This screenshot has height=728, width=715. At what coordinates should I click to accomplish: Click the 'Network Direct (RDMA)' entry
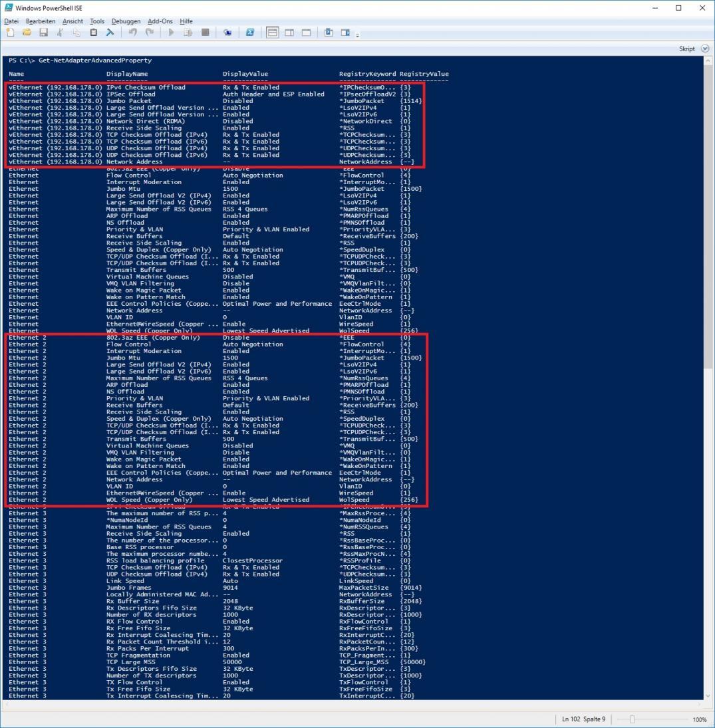pos(146,121)
